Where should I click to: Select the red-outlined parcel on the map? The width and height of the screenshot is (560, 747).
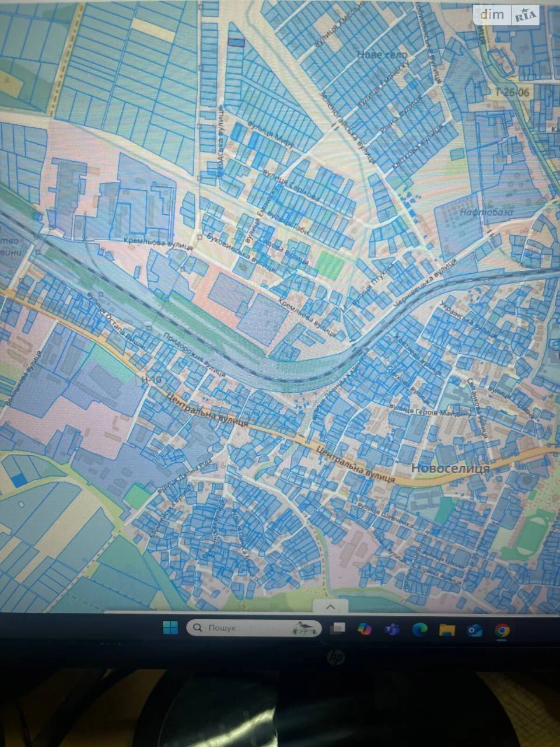click(235, 41)
